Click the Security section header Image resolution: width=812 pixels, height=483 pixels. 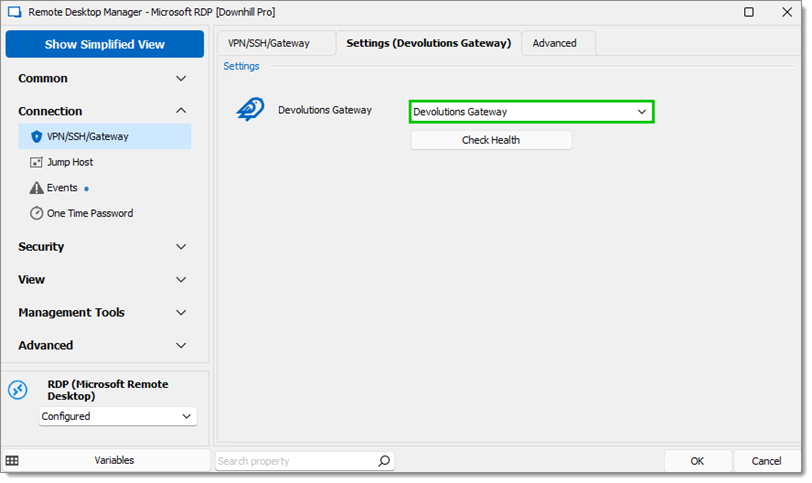click(41, 247)
